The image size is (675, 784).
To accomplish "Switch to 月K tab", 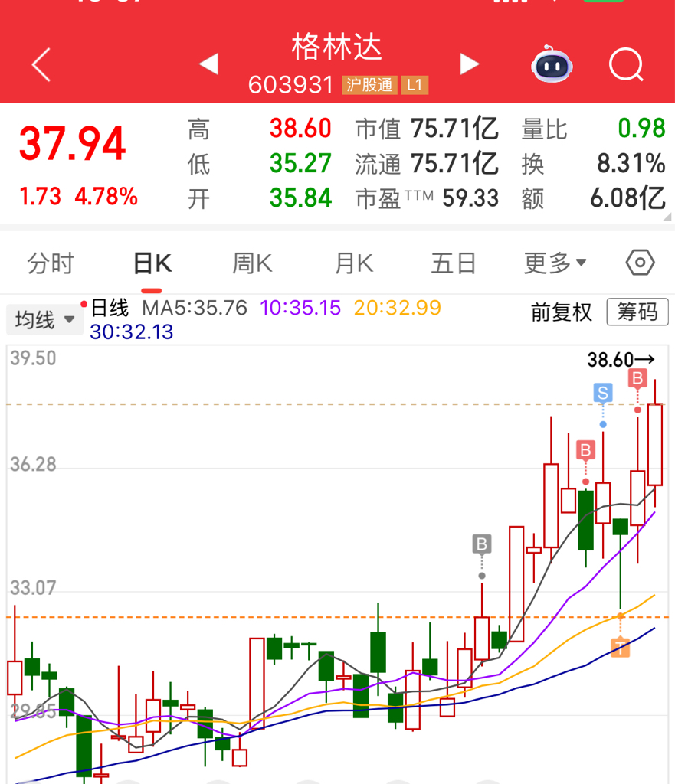I will 354,263.
